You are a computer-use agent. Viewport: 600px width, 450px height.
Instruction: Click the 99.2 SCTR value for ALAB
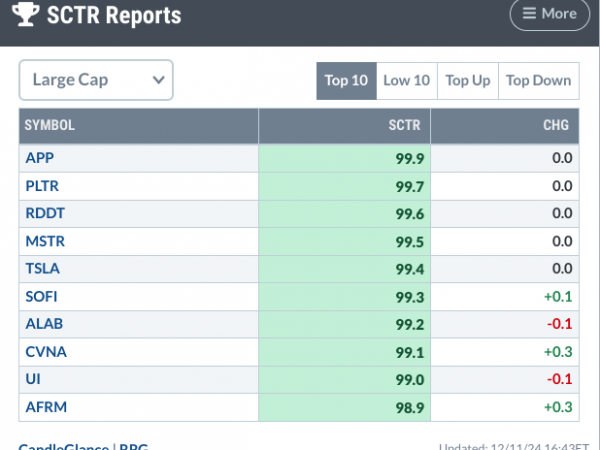point(410,324)
